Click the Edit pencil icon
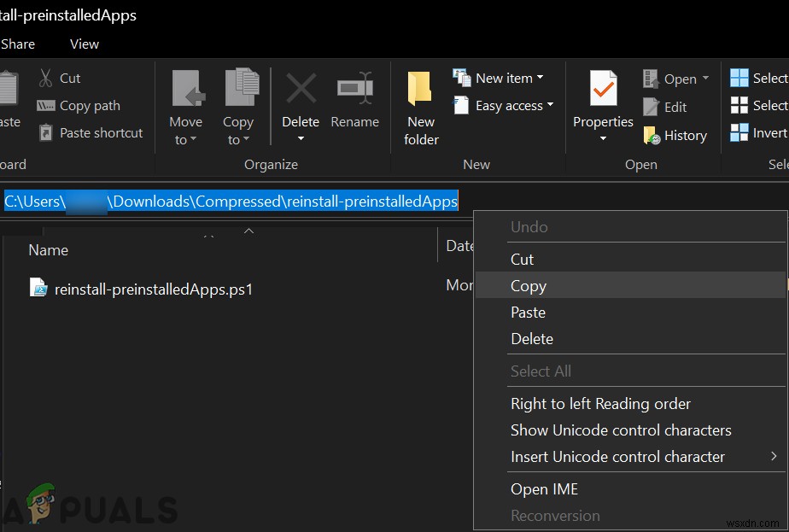The height and width of the screenshot is (532, 789). click(x=651, y=107)
